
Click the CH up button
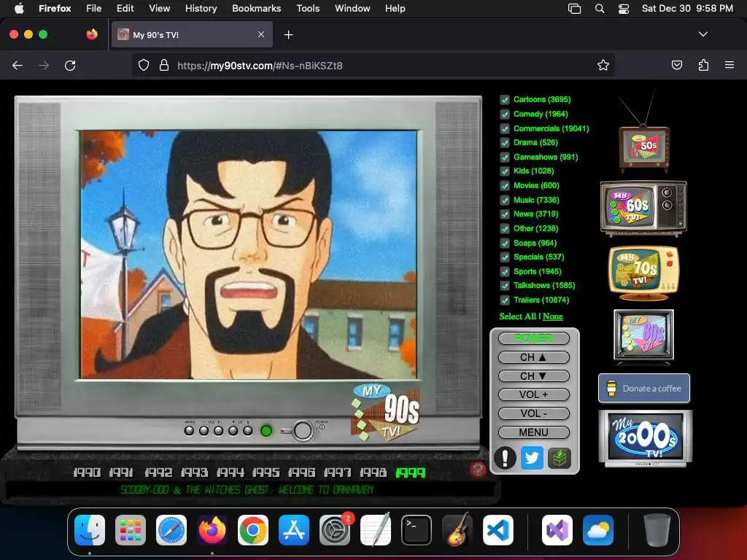tap(533, 357)
